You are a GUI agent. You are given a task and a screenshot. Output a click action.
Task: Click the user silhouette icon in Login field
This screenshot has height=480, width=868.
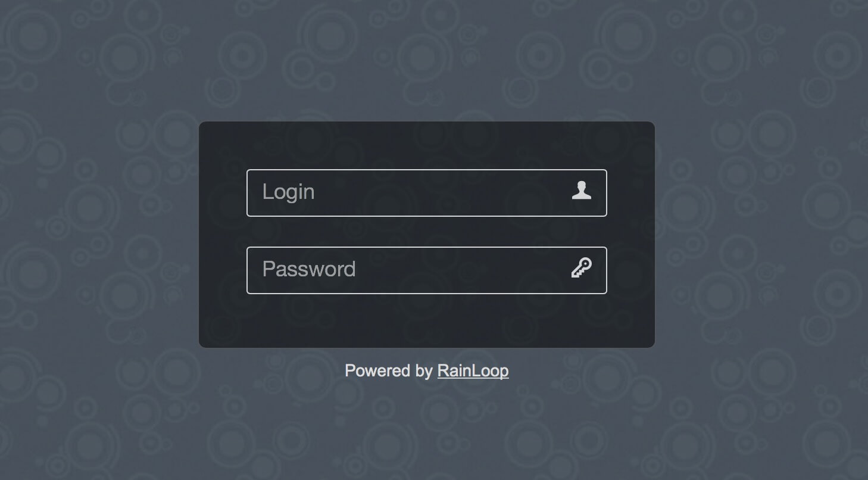point(582,191)
